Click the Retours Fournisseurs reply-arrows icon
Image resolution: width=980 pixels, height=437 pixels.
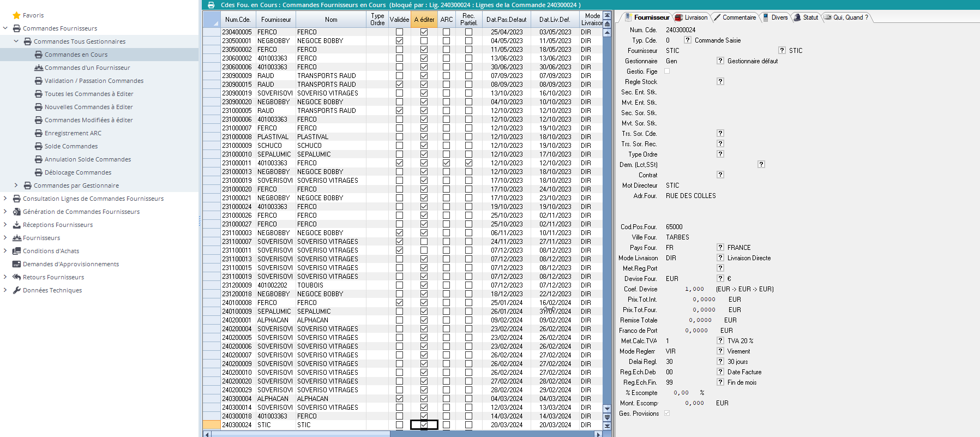pos(16,277)
